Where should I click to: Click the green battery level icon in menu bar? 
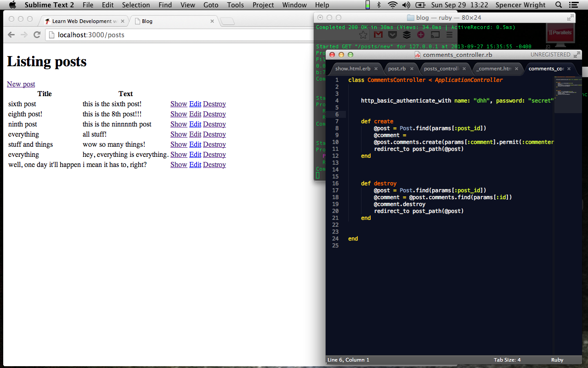click(367, 5)
